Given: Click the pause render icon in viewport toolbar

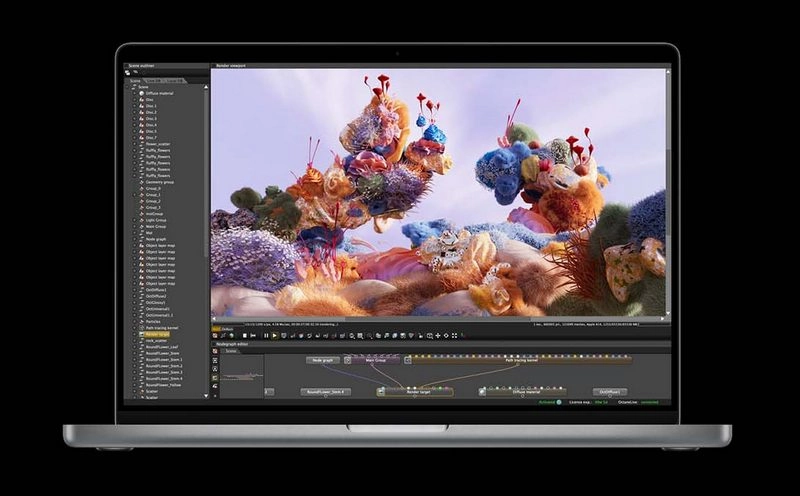Looking at the screenshot, I should tap(266, 335).
